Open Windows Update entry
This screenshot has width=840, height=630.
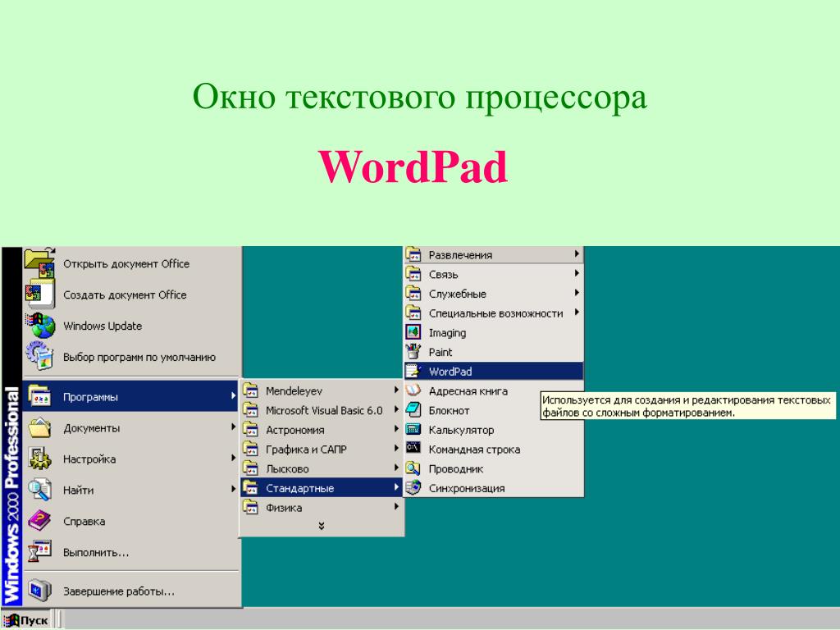132,326
